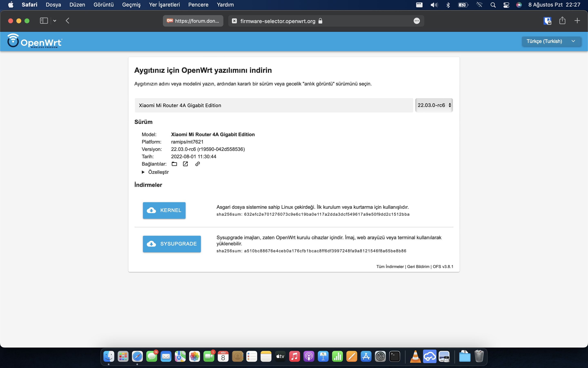Open the Safari Share icon
This screenshot has width=588, height=368.
[562, 20]
